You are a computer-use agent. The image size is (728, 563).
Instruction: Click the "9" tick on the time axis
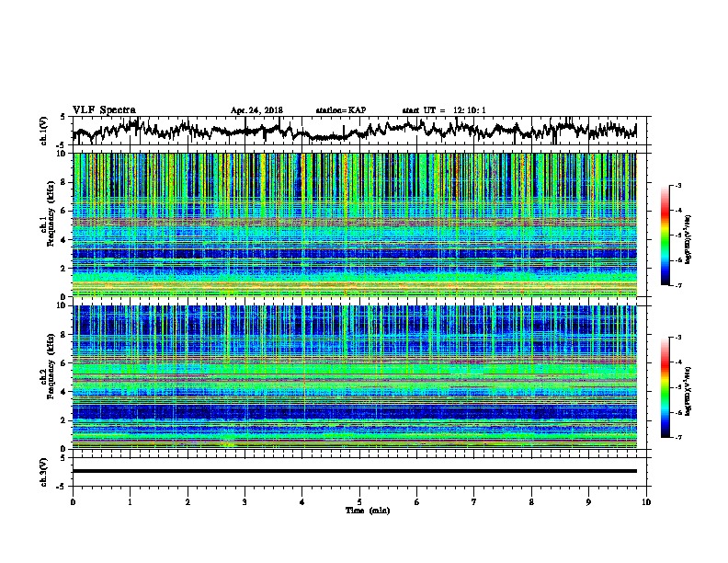point(588,502)
